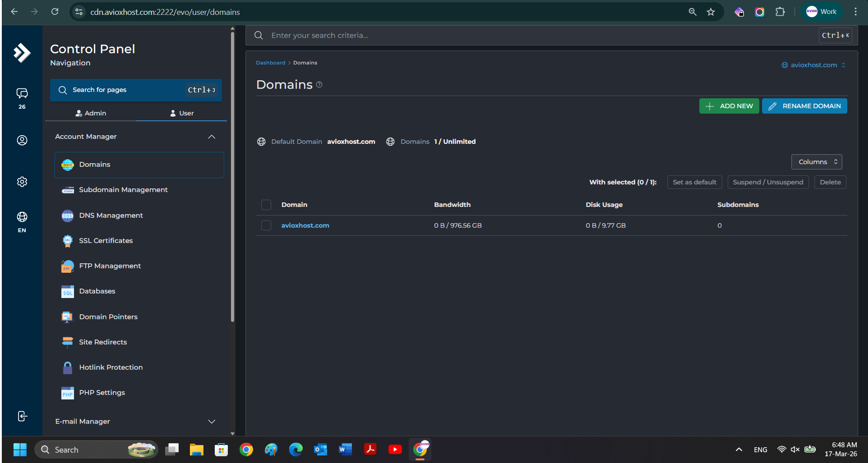Image resolution: width=868 pixels, height=463 pixels.
Task: Tick the select-all checkbox in table header
Action: click(266, 205)
